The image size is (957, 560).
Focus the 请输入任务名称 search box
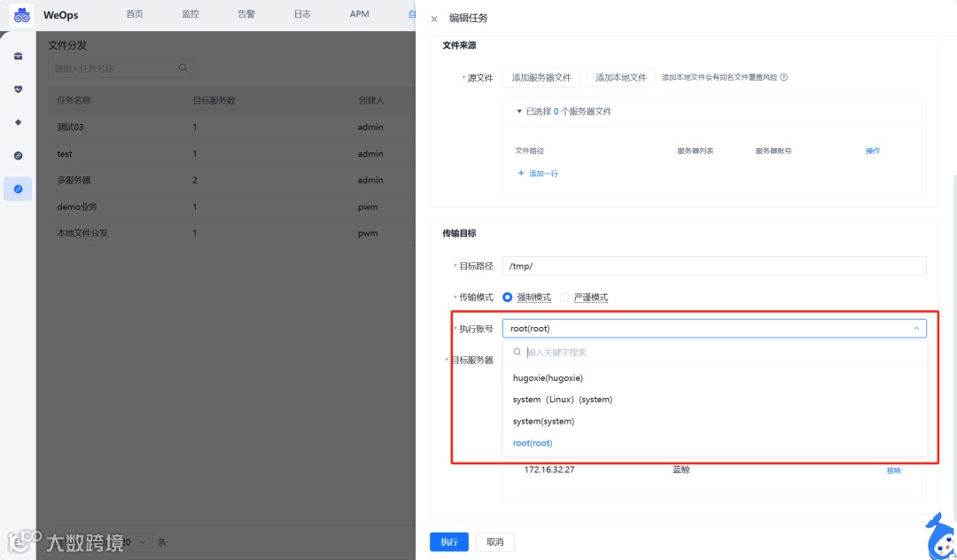click(121, 68)
